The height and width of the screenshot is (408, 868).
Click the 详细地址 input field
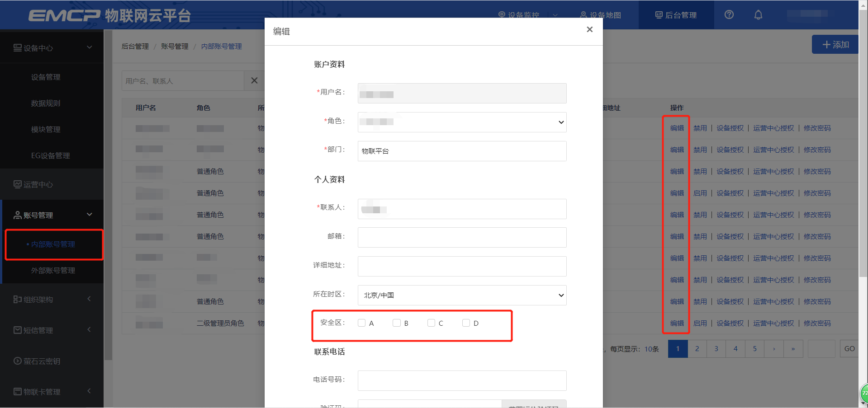pyautogui.click(x=462, y=266)
